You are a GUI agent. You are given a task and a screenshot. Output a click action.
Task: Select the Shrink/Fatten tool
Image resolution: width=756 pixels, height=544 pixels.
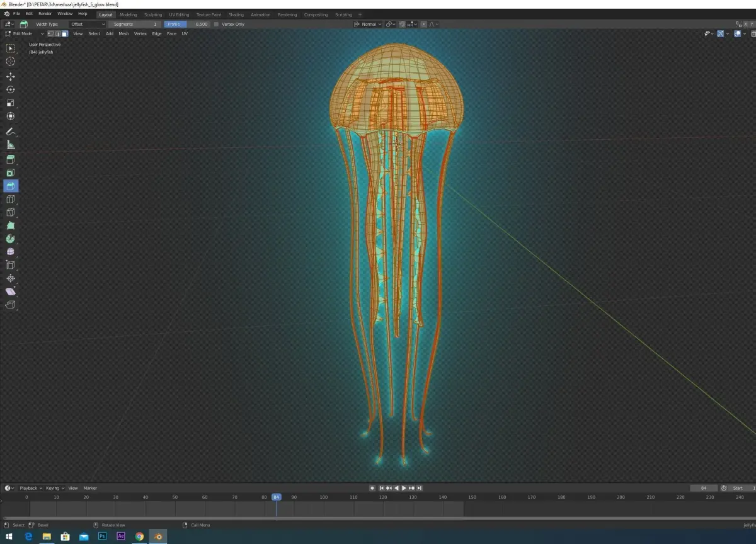(11, 278)
